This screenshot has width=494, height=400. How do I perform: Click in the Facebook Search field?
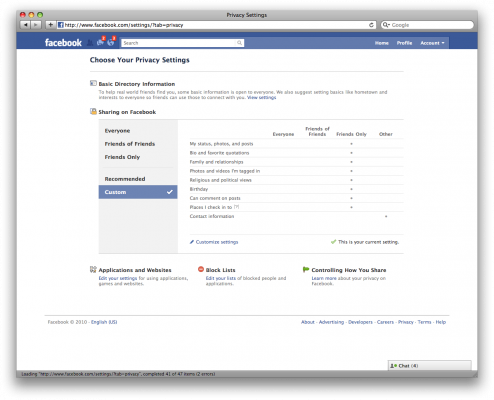[x=179, y=43]
